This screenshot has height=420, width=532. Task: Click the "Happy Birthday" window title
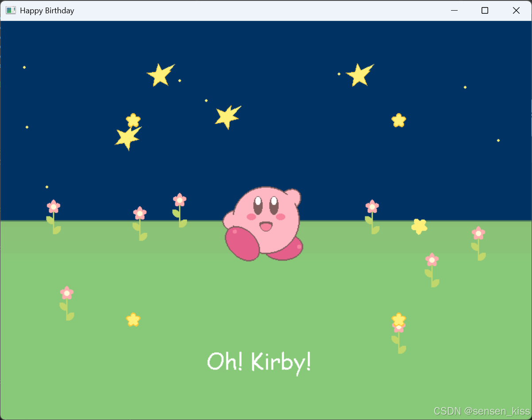[x=47, y=10]
